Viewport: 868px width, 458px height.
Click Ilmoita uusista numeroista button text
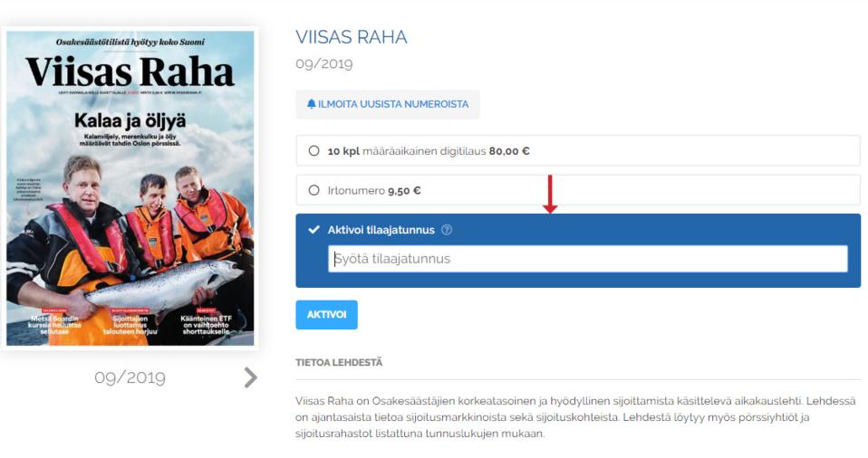coord(393,104)
